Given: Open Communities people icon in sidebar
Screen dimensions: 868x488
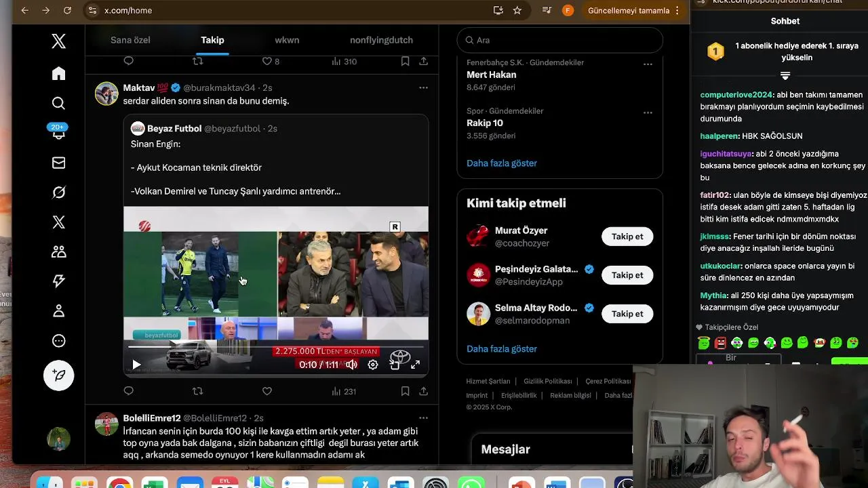Looking at the screenshot, I should (x=59, y=251).
